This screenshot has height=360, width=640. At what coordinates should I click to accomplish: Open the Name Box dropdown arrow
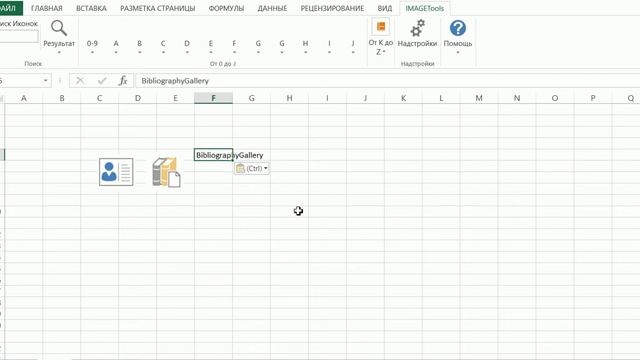coord(46,80)
